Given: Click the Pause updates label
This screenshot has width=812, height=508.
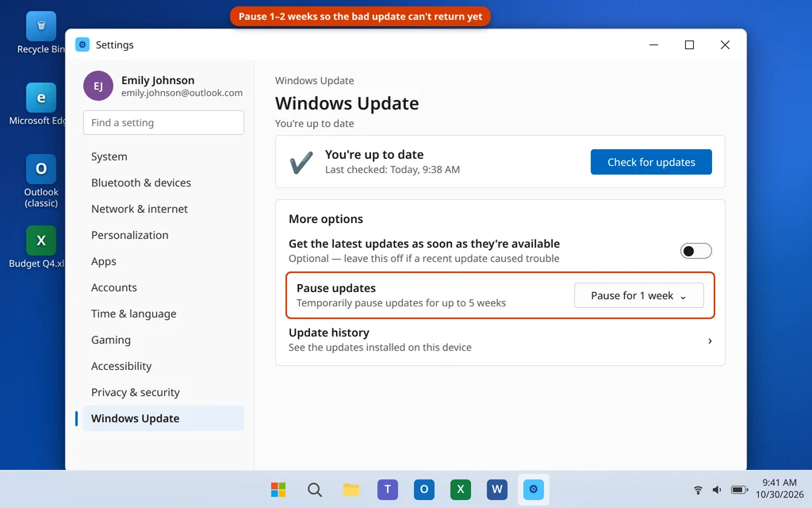Looking at the screenshot, I should coord(336,288).
